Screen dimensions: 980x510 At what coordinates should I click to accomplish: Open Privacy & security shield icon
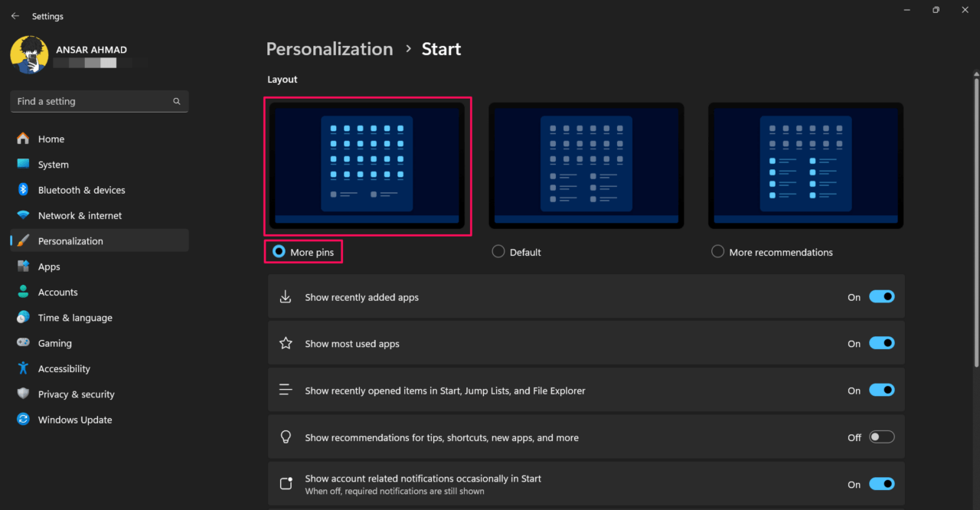click(23, 394)
